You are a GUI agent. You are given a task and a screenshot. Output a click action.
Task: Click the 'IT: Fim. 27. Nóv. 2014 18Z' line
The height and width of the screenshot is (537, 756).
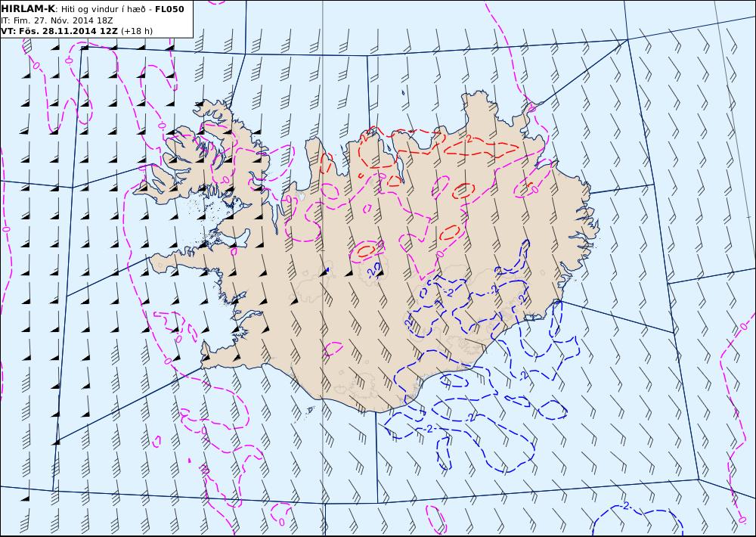[57, 20]
